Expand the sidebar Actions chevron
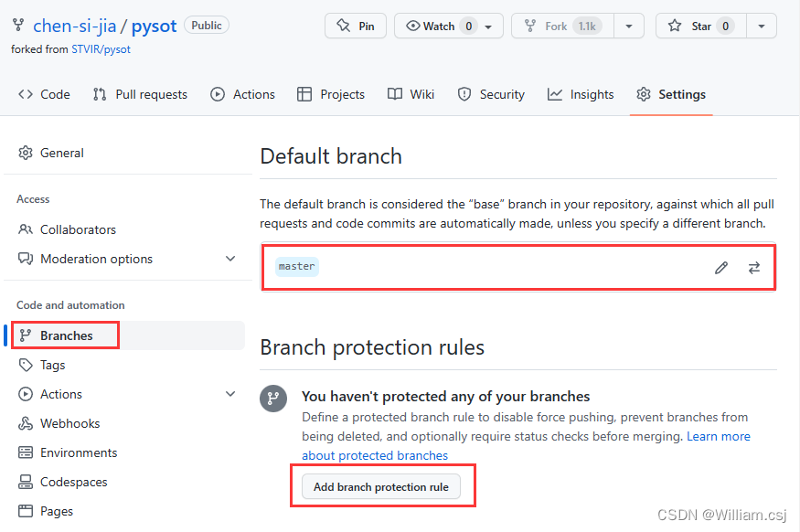The width and height of the screenshot is (800, 532). click(230, 394)
